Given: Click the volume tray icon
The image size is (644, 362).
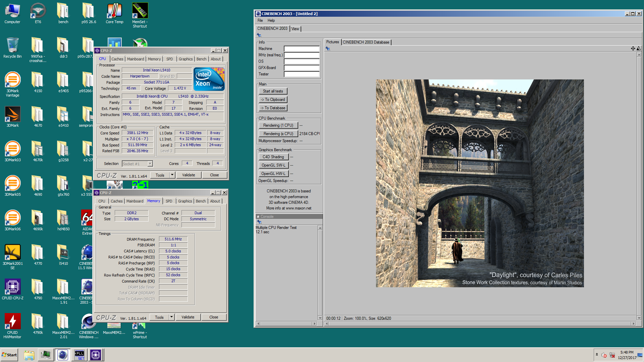Looking at the screenshot, I should [x=604, y=355].
